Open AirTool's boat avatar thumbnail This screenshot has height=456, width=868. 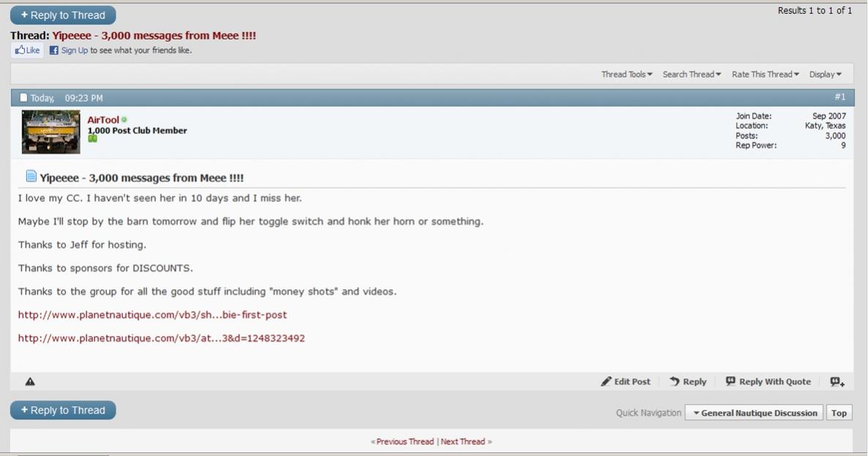pos(50,132)
